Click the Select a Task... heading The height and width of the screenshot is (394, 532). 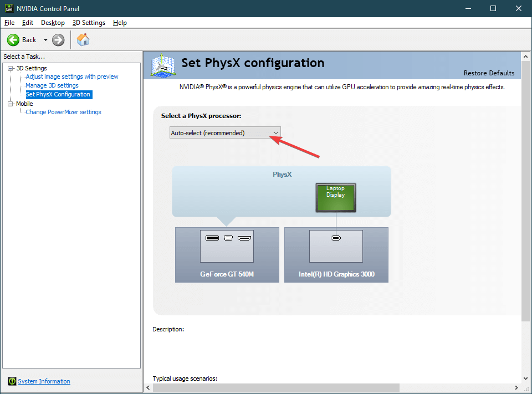(x=24, y=57)
